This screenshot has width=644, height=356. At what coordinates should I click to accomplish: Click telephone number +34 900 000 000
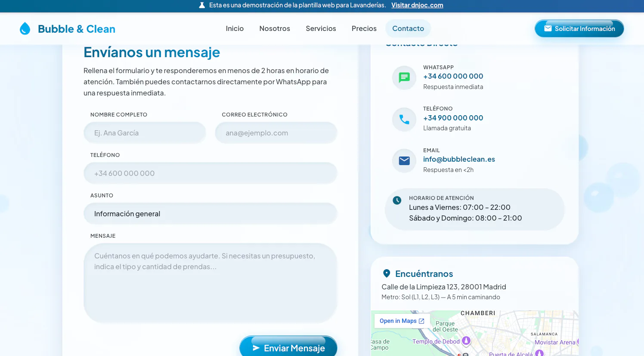click(x=453, y=118)
